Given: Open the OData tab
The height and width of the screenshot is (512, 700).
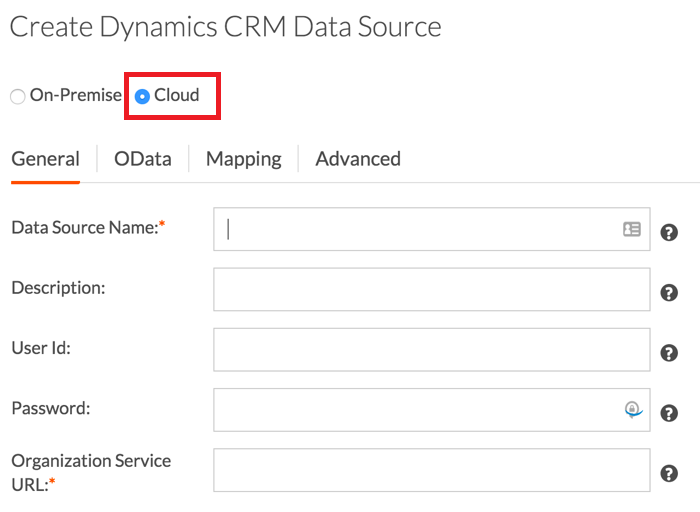Looking at the screenshot, I should 142,159.
